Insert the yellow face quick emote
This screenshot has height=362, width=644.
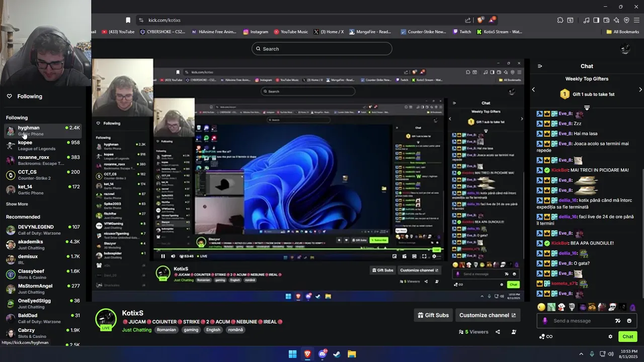[x=541, y=307]
